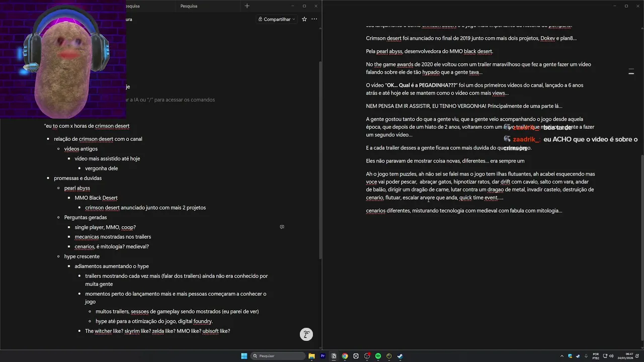The width and height of the screenshot is (644, 362).
Task: Click the microphone icon in the system tray
Action: 586,356
